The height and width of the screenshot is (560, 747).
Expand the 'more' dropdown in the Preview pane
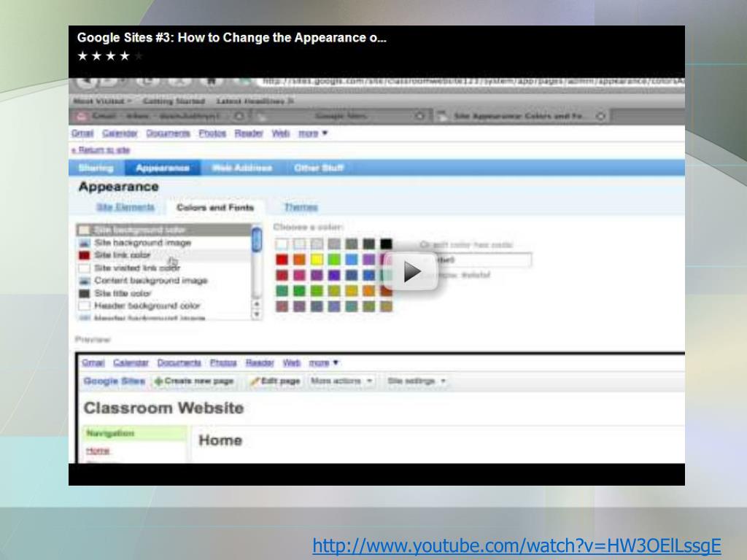tap(323, 363)
